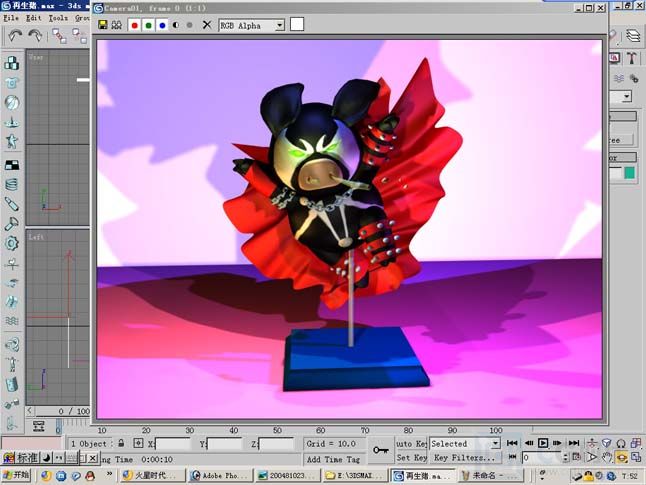Open the mini curve editor beside the time slider
Screen dimensions: 646x485
(x=39, y=426)
